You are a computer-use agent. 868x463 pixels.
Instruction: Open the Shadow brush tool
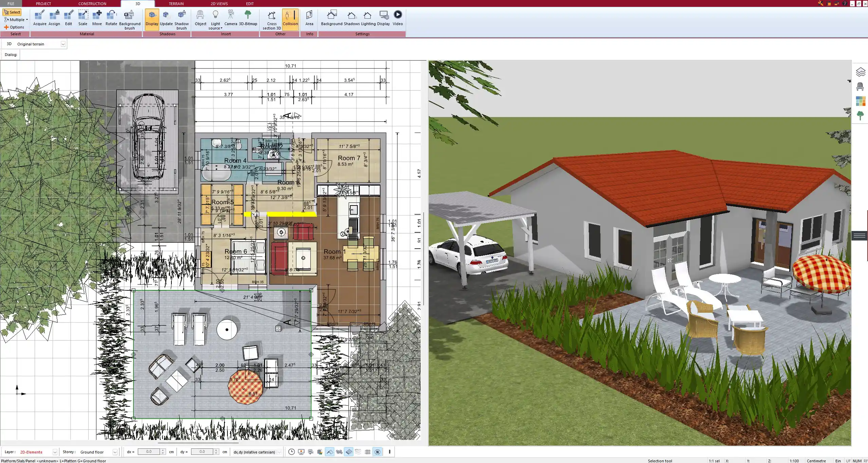181,19
